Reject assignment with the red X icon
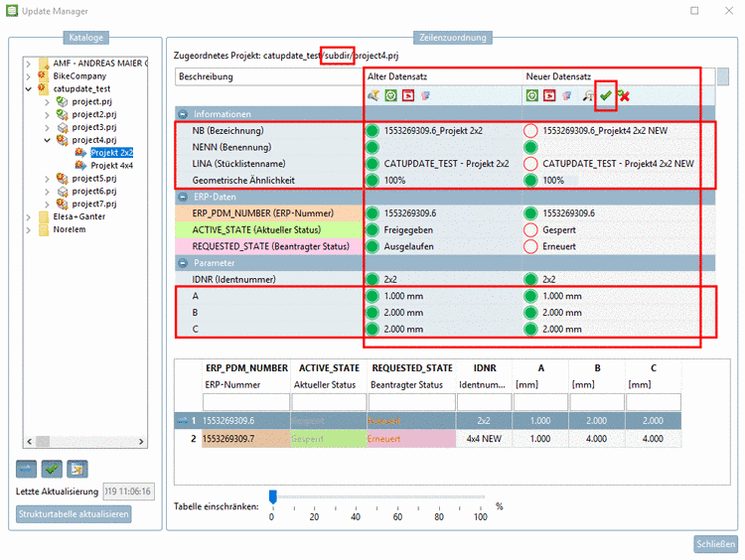This screenshot has width=745, height=560. [x=624, y=96]
